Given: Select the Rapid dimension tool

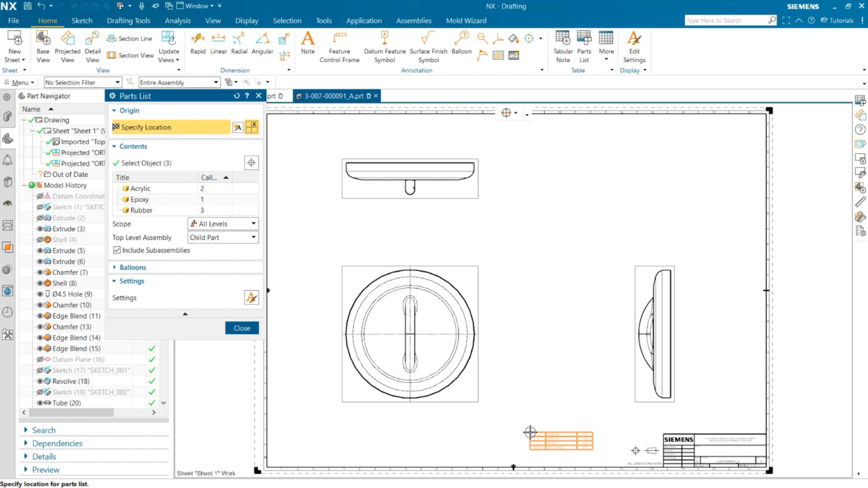Looking at the screenshot, I should (x=197, y=46).
